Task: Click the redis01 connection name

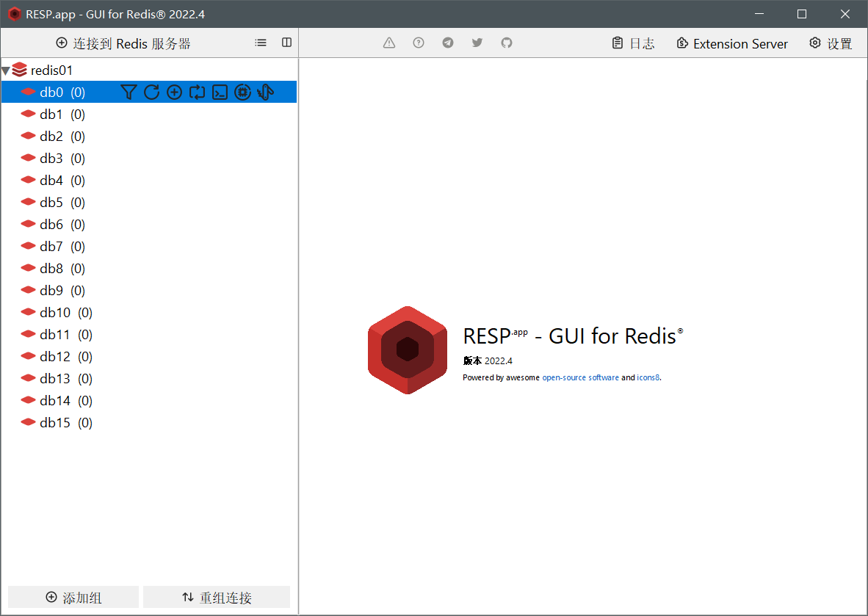Action: pyautogui.click(x=51, y=70)
